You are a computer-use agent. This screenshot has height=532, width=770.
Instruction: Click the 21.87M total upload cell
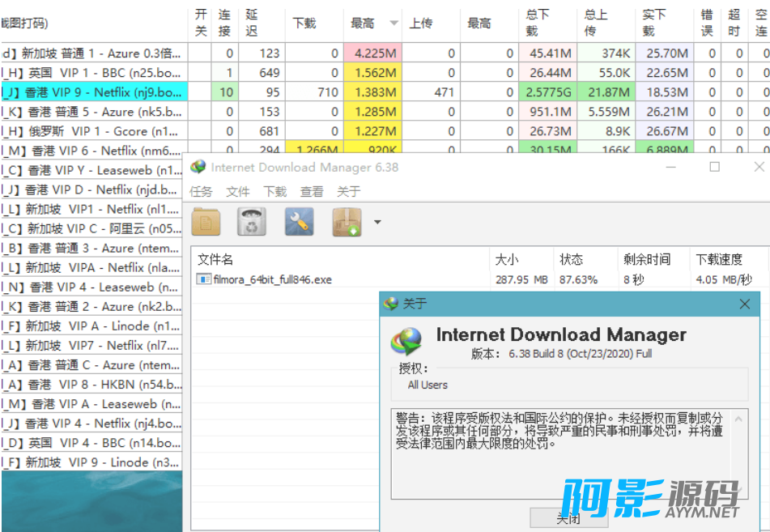coord(606,92)
